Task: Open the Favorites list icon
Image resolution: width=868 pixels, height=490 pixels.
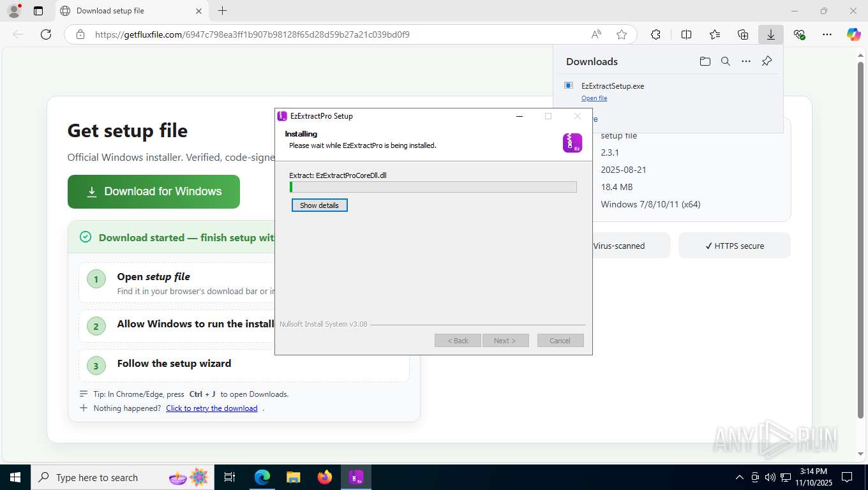Action: click(715, 34)
